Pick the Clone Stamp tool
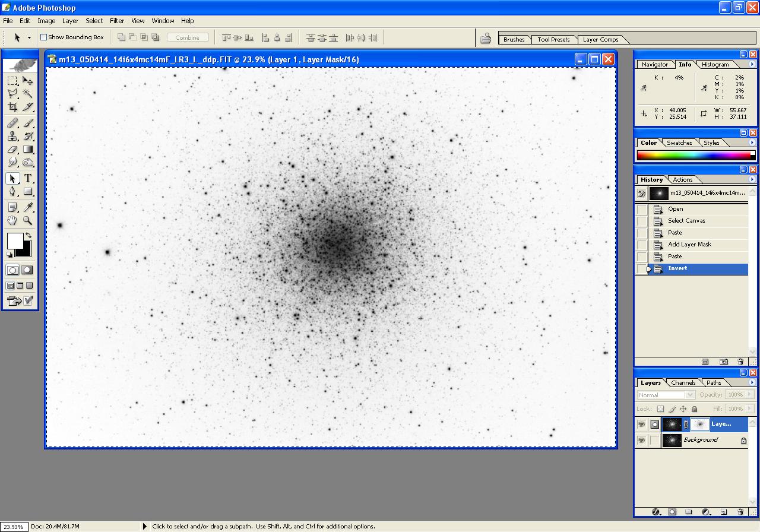 coord(12,136)
